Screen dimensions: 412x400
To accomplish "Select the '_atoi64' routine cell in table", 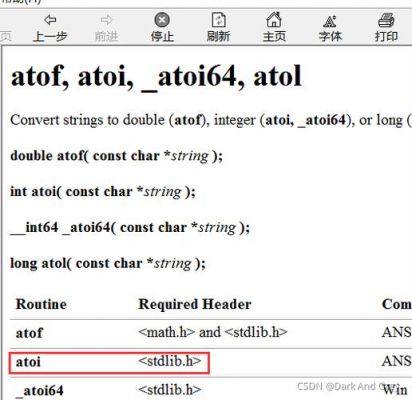I will (x=39, y=391).
